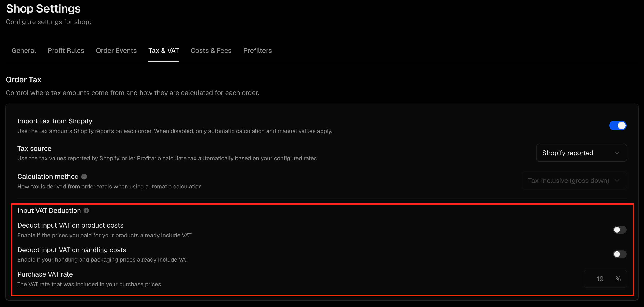Click the Order Tax heading
This screenshot has width=644, height=307.
click(x=24, y=80)
